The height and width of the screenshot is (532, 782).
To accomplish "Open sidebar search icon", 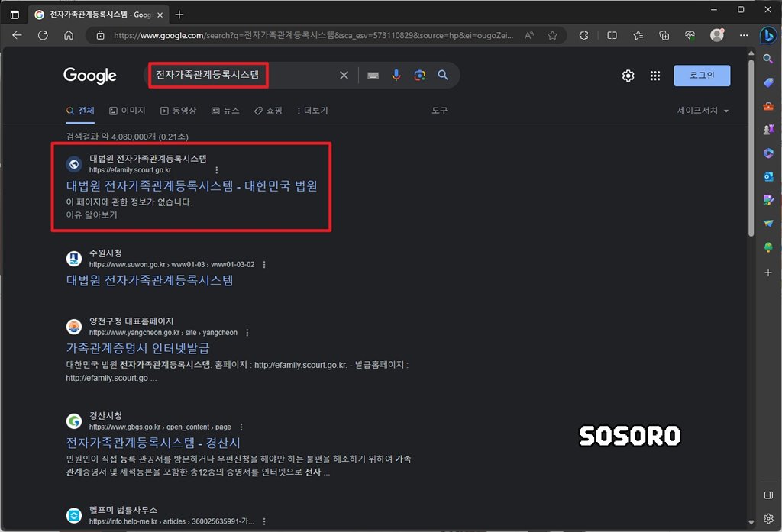I will pyautogui.click(x=768, y=59).
